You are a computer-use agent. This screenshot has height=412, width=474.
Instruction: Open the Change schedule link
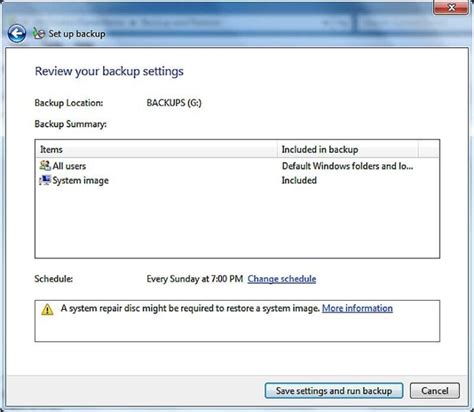coord(282,279)
